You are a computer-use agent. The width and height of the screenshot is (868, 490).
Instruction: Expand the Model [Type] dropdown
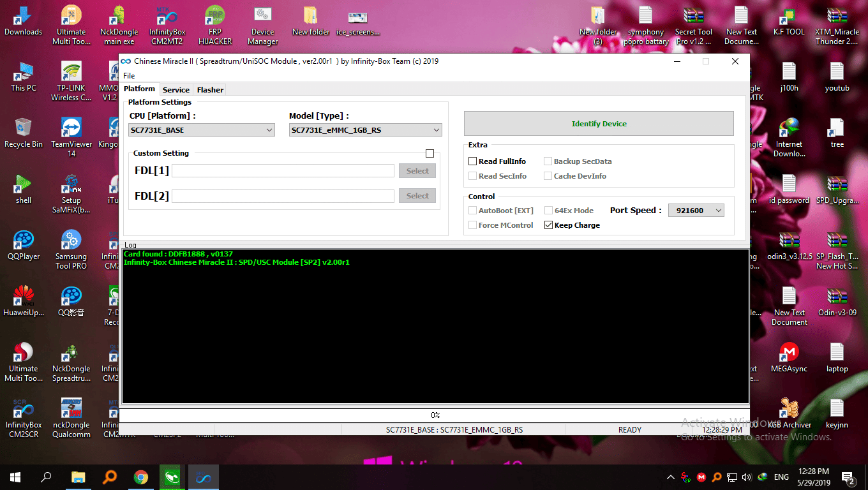point(365,130)
